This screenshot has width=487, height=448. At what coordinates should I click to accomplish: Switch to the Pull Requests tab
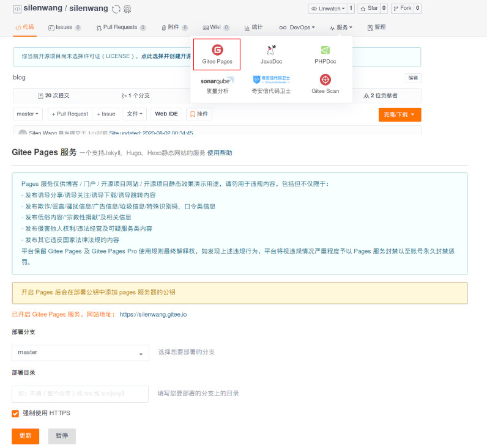(x=121, y=28)
